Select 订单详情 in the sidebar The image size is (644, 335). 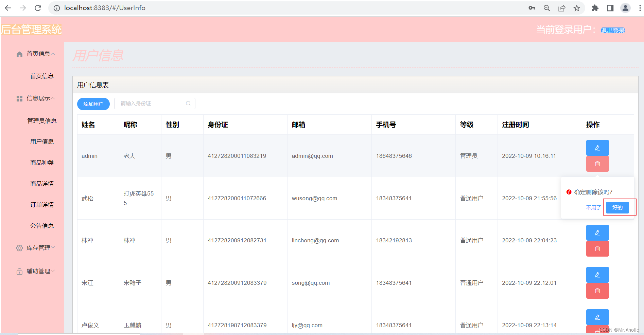(x=42, y=204)
